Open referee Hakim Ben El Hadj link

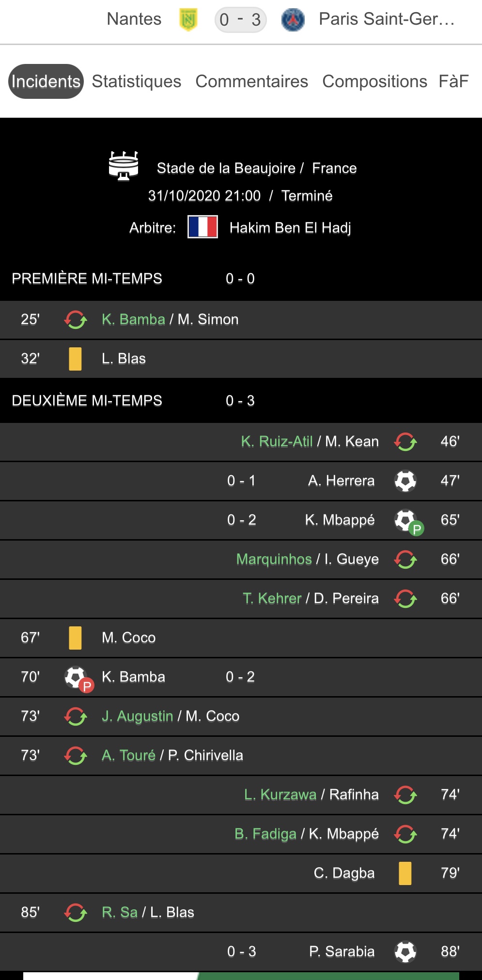point(290,228)
